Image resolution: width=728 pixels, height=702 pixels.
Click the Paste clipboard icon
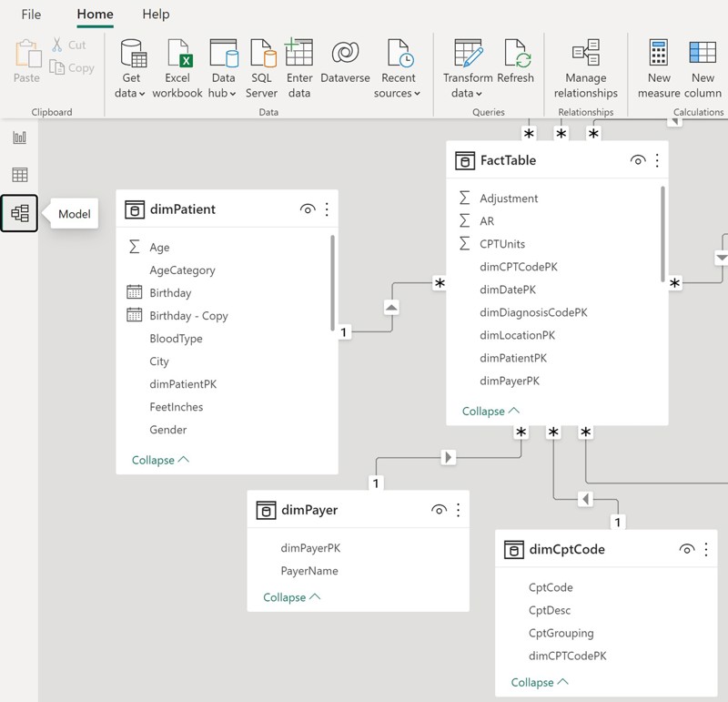(x=27, y=54)
